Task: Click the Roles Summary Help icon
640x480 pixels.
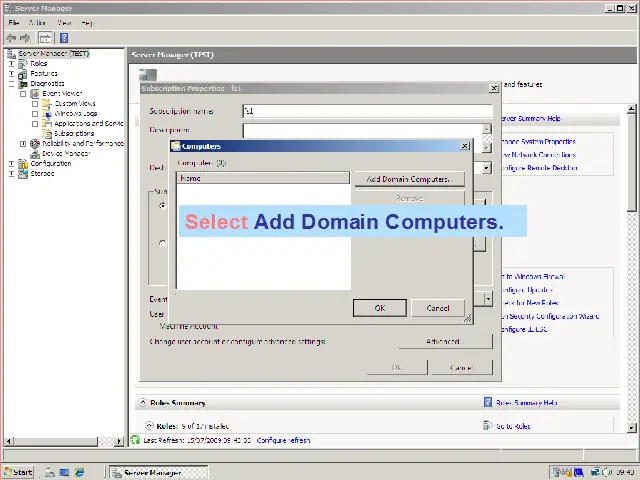Action: pyautogui.click(x=488, y=402)
